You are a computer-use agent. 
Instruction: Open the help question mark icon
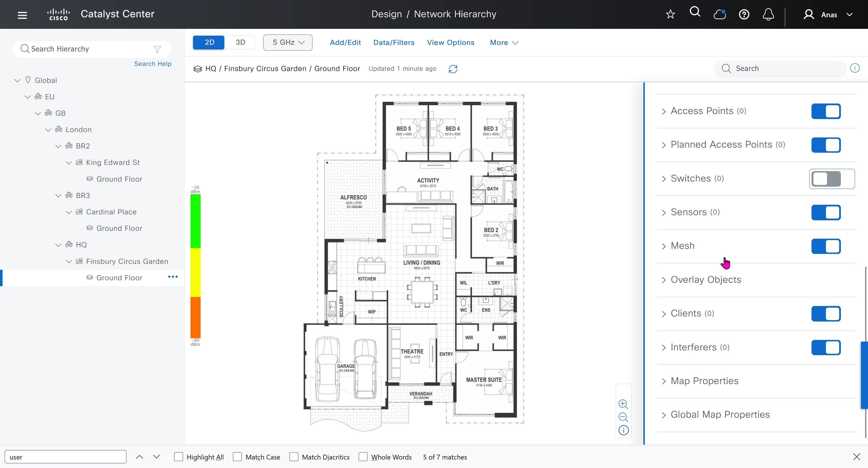pyautogui.click(x=744, y=14)
